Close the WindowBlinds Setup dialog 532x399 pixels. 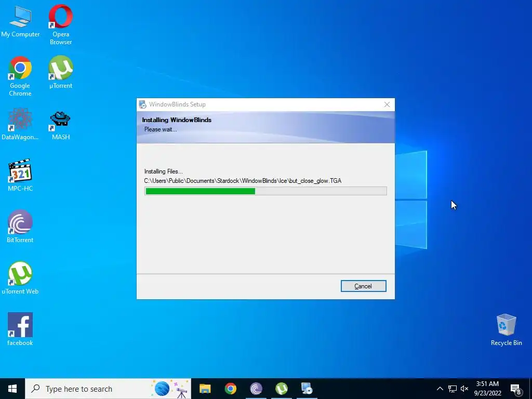point(387,104)
